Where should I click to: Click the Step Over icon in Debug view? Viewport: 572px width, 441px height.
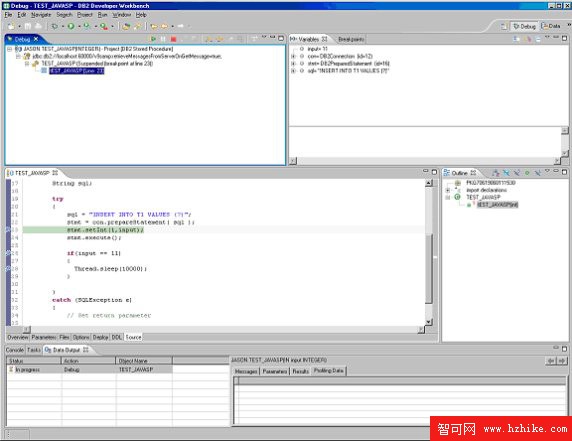pos(219,39)
